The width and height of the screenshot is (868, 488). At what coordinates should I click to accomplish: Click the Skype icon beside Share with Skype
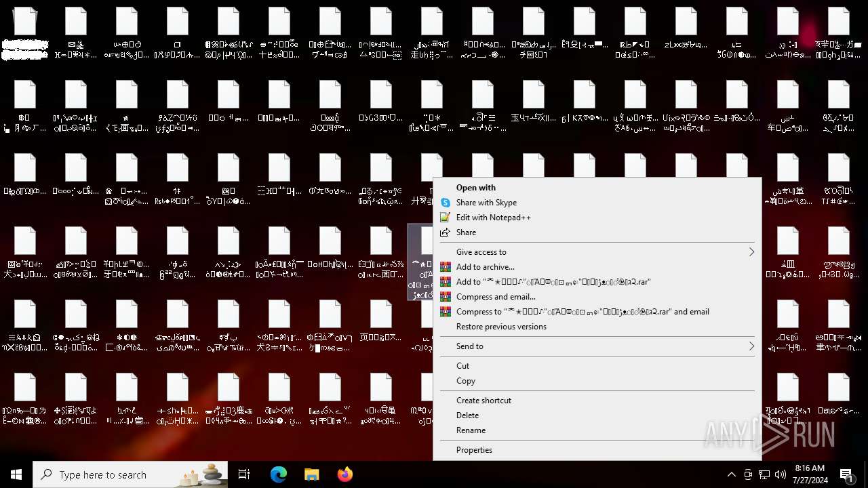point(446,203)
